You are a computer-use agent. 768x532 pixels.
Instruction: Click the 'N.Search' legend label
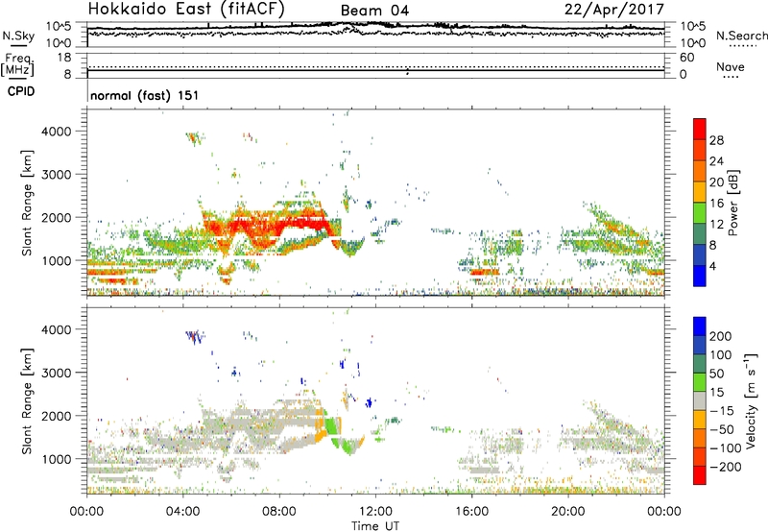point(741,36)
